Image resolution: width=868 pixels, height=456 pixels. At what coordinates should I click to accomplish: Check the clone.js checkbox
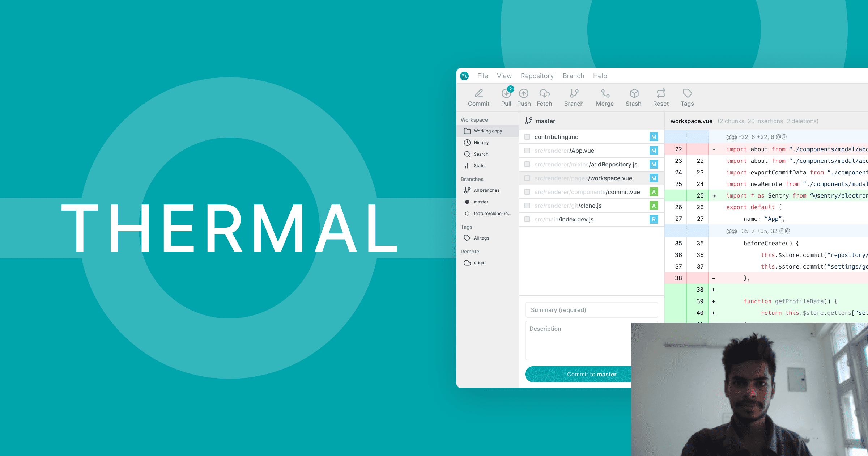(x=527, y=206)
